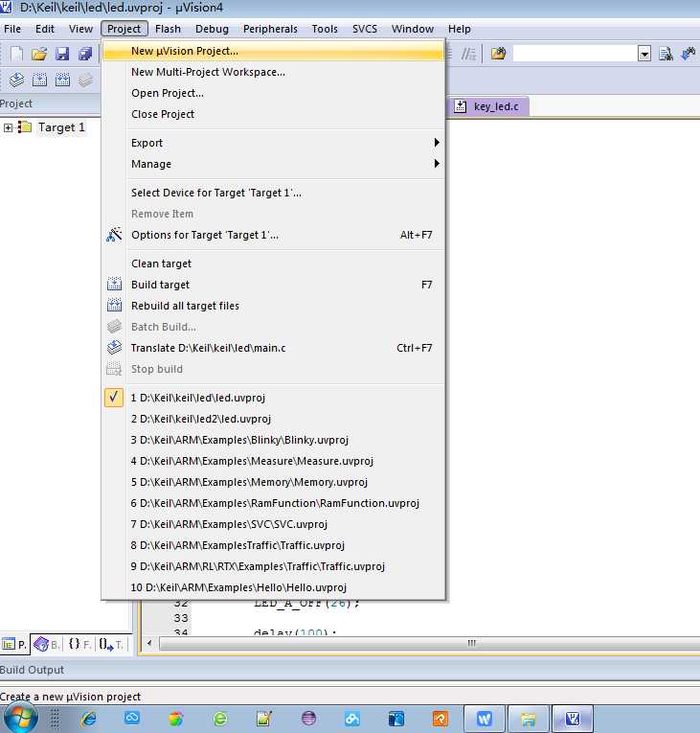Click the uVision4 taskbar button

pos(573,719)
